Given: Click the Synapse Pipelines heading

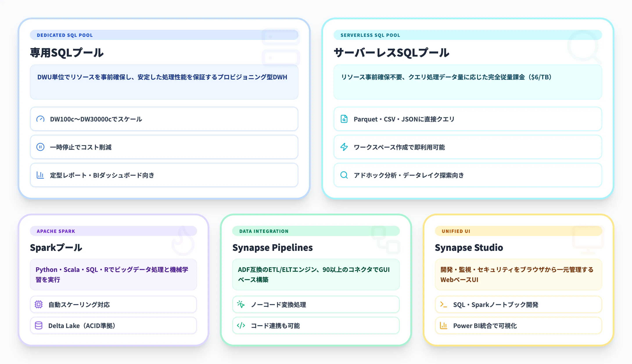Looking at the screenshot, I should [273, 248].
